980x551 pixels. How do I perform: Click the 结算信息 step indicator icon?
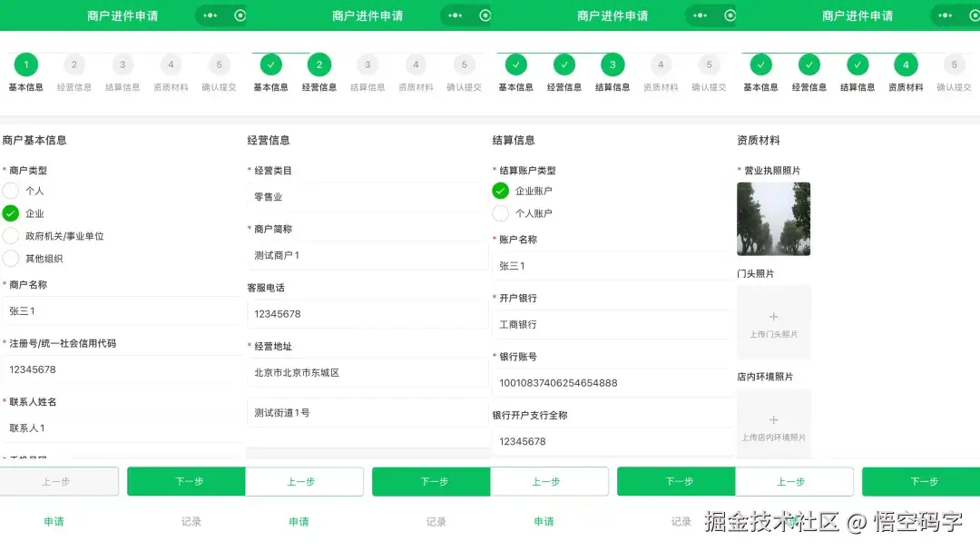[613, 65]
